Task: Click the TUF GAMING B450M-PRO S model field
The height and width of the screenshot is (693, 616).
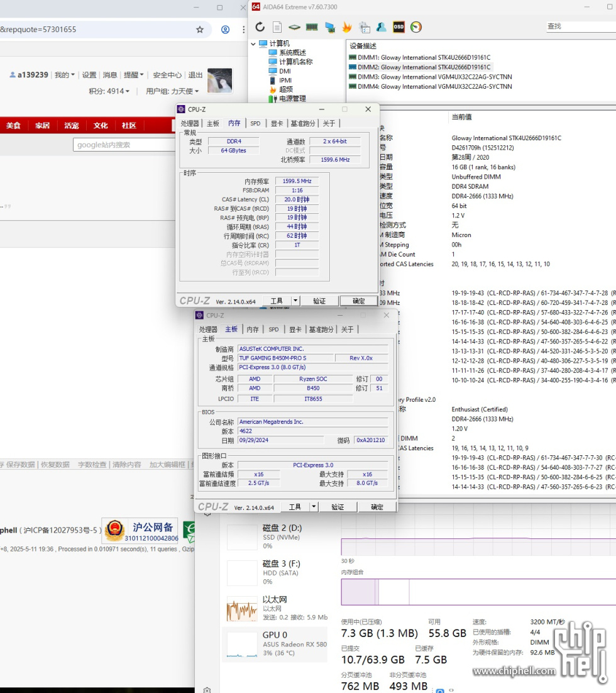Action: click(x=286, y=358)
